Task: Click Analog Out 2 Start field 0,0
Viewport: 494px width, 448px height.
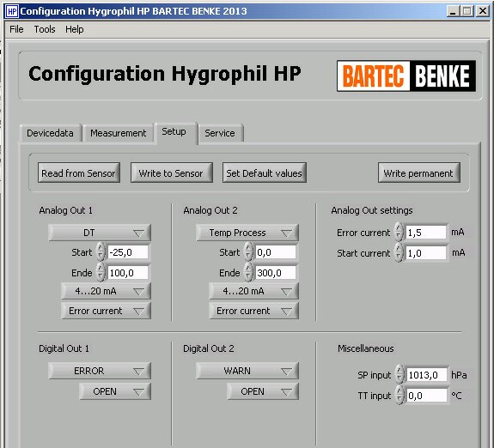Action: coord(276,252)
